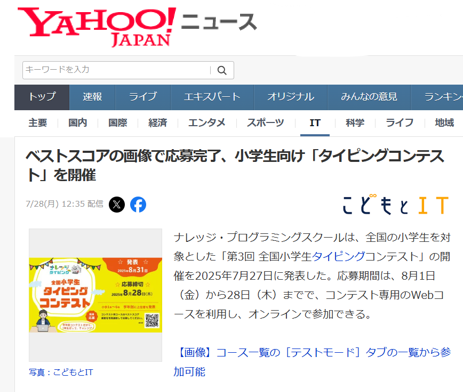Follow the blue タイピング keyword link
Viewport: 475px width, 392px height.
point(338,257)
